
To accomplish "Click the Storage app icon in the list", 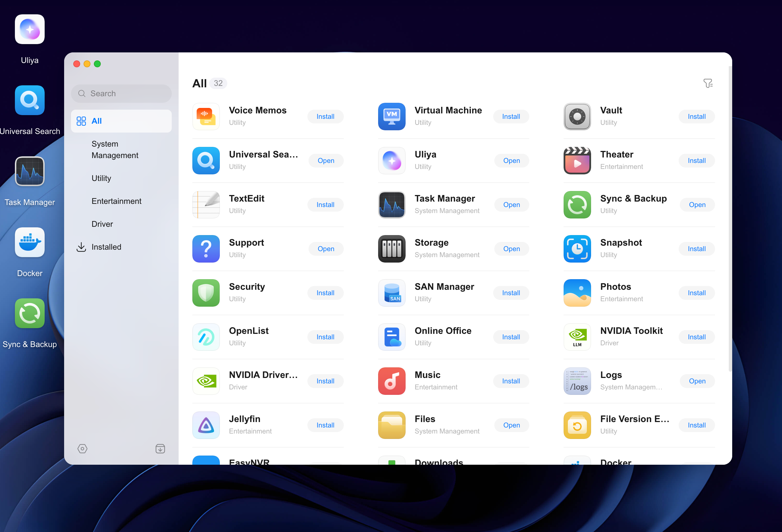I will pos(392,249).
